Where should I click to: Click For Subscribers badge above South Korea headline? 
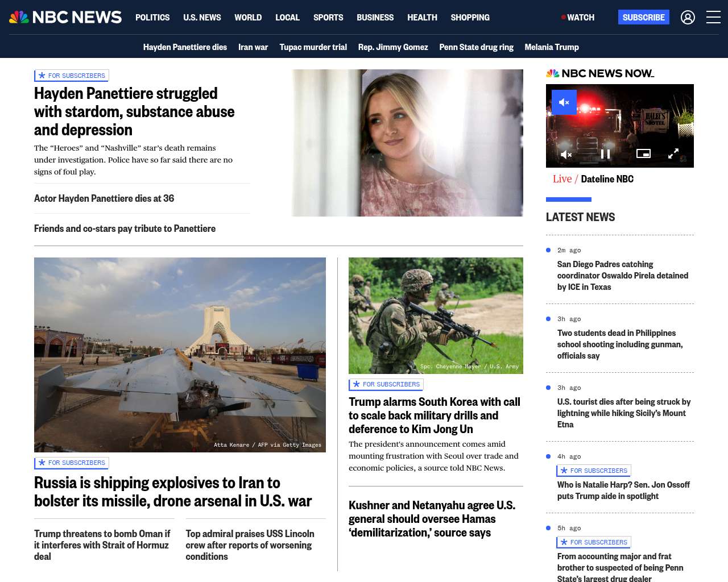[386, 384]
